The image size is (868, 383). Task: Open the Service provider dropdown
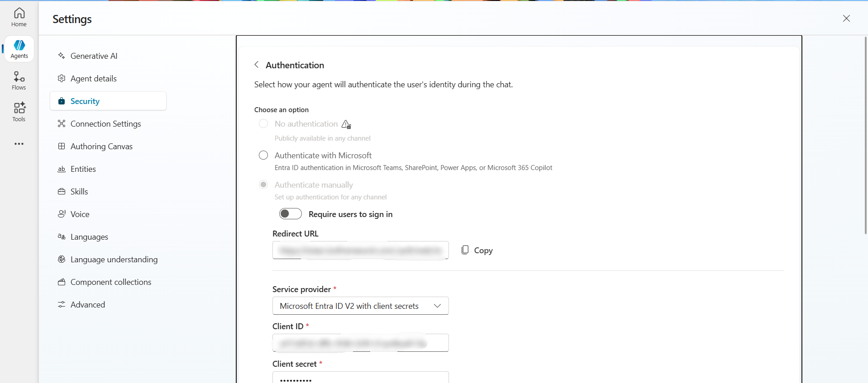click(361, 306)
